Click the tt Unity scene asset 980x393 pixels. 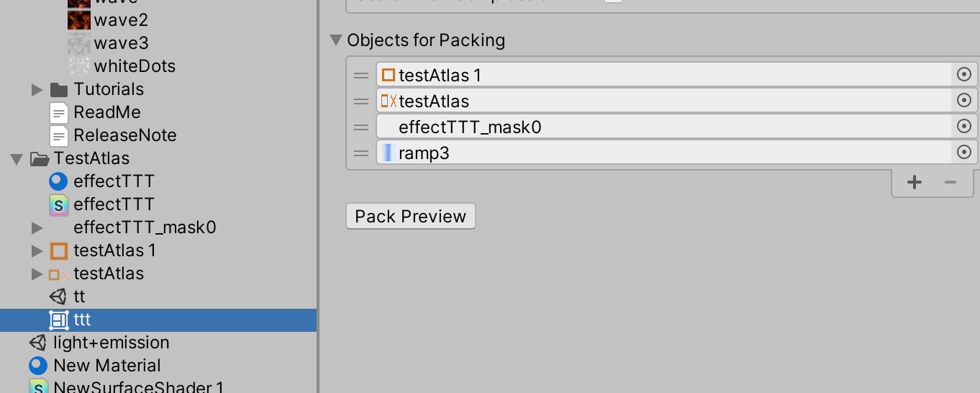click(x=67, y=297)
